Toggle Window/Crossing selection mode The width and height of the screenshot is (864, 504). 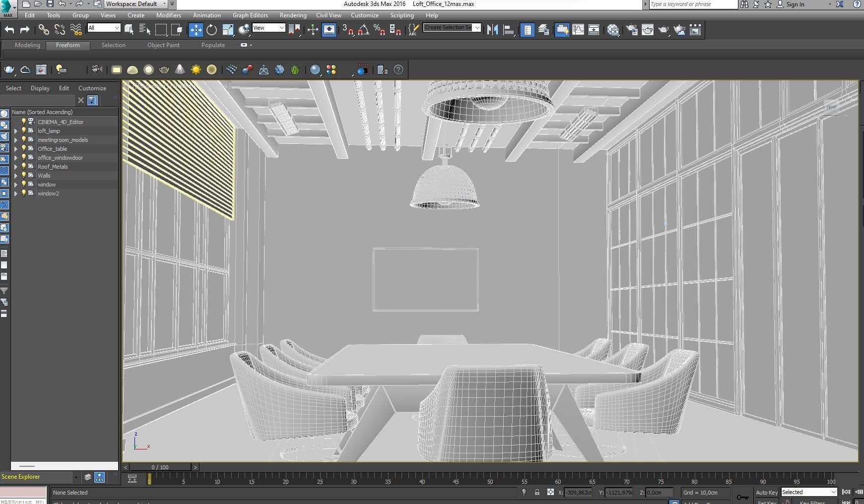point(177,30)
